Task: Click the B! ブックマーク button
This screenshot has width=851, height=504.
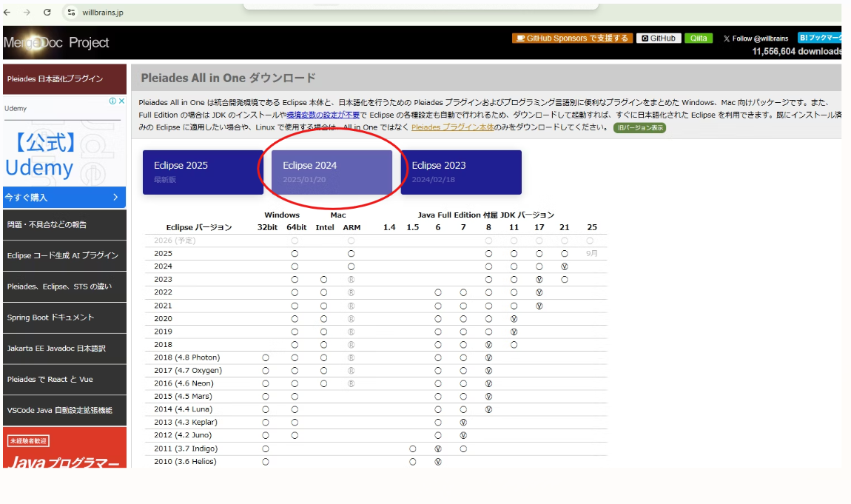Action: pos(819,38)
